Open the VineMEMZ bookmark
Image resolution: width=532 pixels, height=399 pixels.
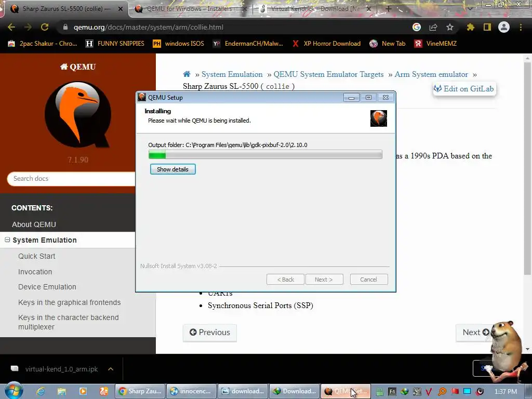[x=436, y=44]
